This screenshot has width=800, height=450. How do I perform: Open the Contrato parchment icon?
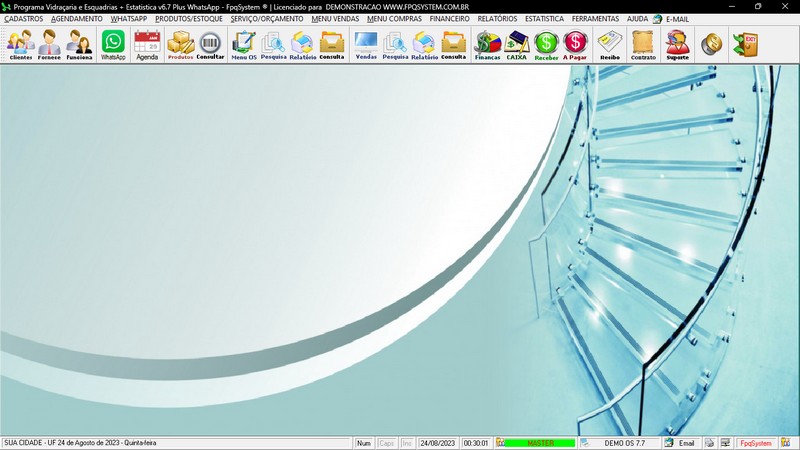pos(643,45)
